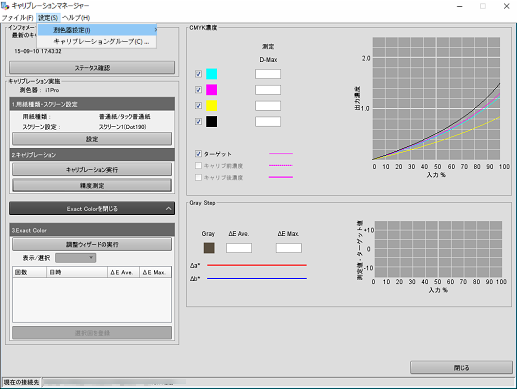Click the 調整ウィザードの実行 button
The image size is (517, 389).
(x=92, y=244)
